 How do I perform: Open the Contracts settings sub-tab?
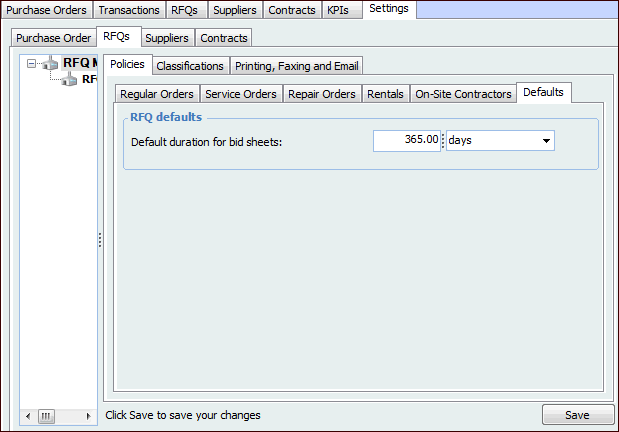click(x=224, y=38)
